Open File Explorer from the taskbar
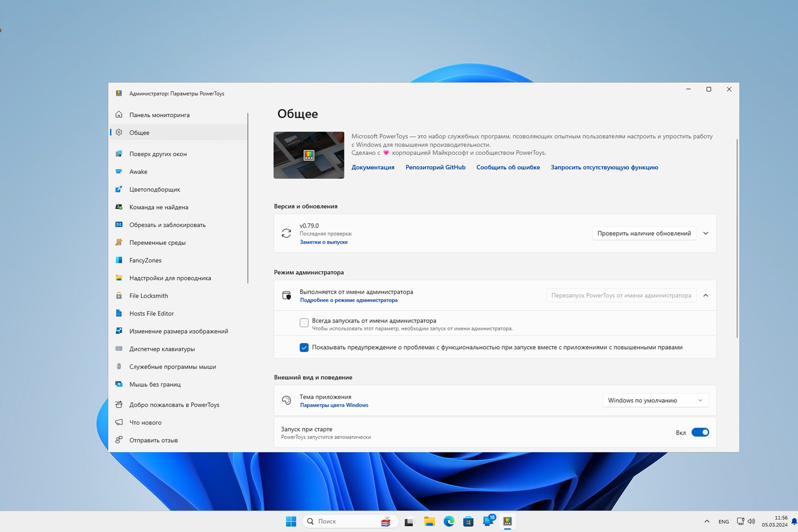This screenshot has width=798, height=532. pos(429,521)
